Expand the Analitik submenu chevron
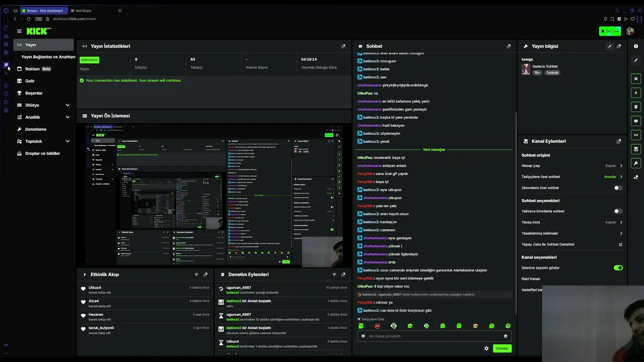The height and width of the screenshot is (362, 644). point(67,117)
